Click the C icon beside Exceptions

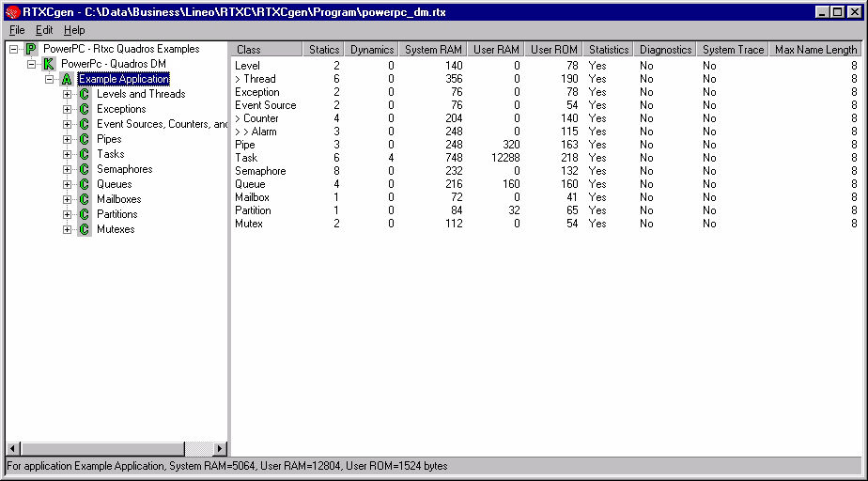click(x=85, y=109)
